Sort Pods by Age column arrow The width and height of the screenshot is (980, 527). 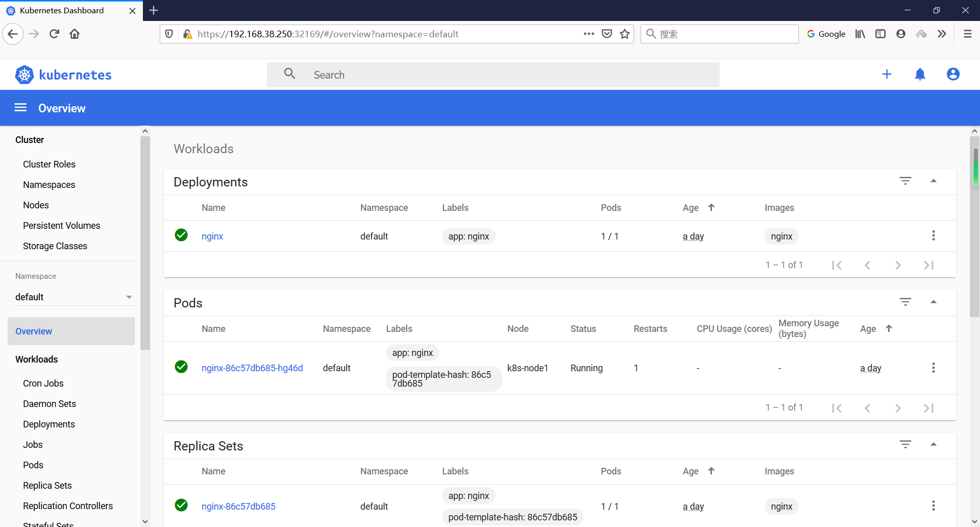tap(889, 328)
